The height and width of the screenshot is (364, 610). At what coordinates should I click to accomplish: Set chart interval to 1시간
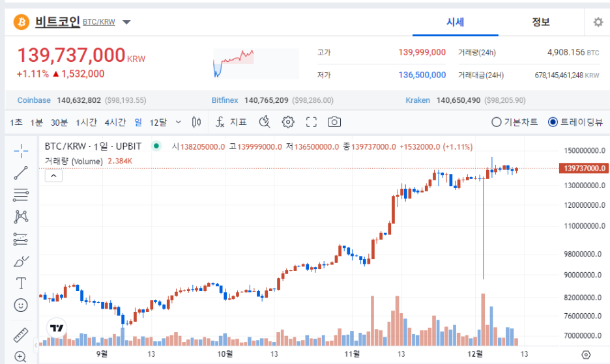(x=86, y=122)
